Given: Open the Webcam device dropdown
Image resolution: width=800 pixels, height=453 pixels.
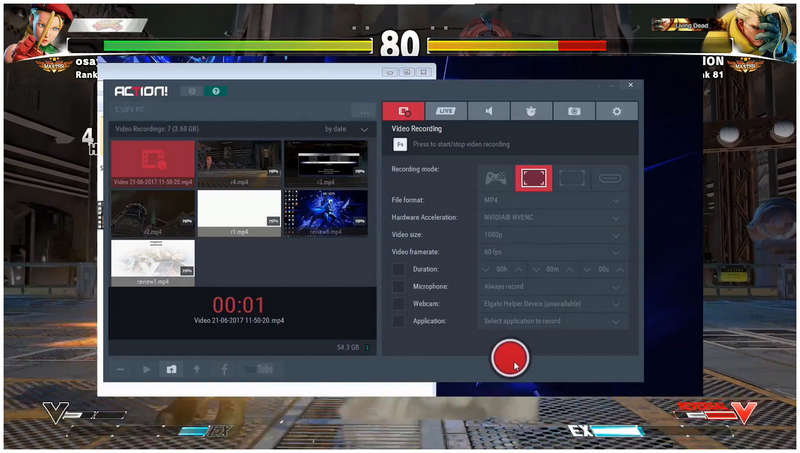Looking at the screenshot, I should (553, 304).
